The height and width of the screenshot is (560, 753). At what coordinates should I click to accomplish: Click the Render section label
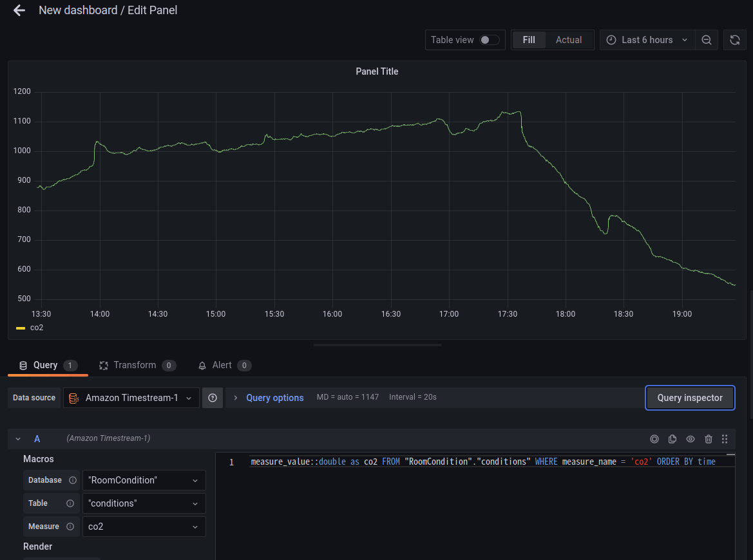click(x=37, y=546)
